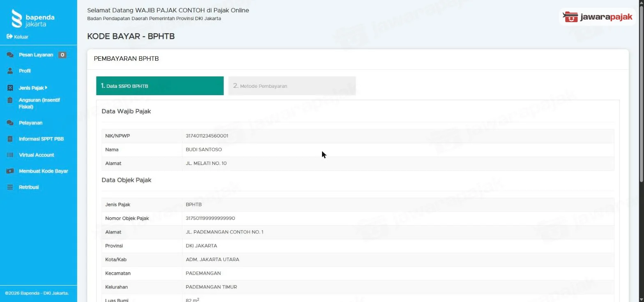Click the Angsuran clipboard icon
This screenshot has width=644, height=302.
click(x=10, y=100)
